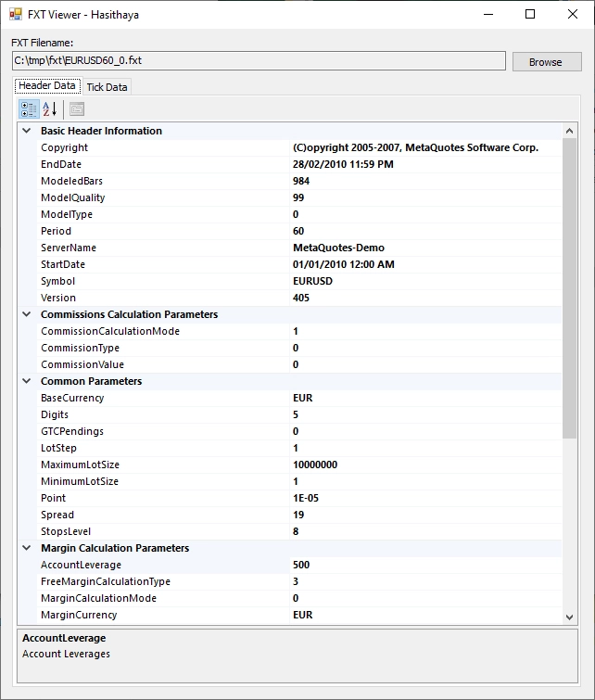
Task: Collapse Commissions Calculation Parameters category
Action: point(27,314)
